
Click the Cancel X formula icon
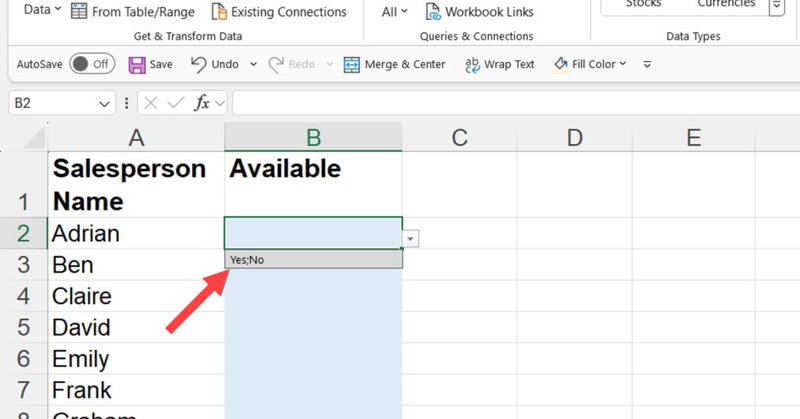[x=151, y=104]
